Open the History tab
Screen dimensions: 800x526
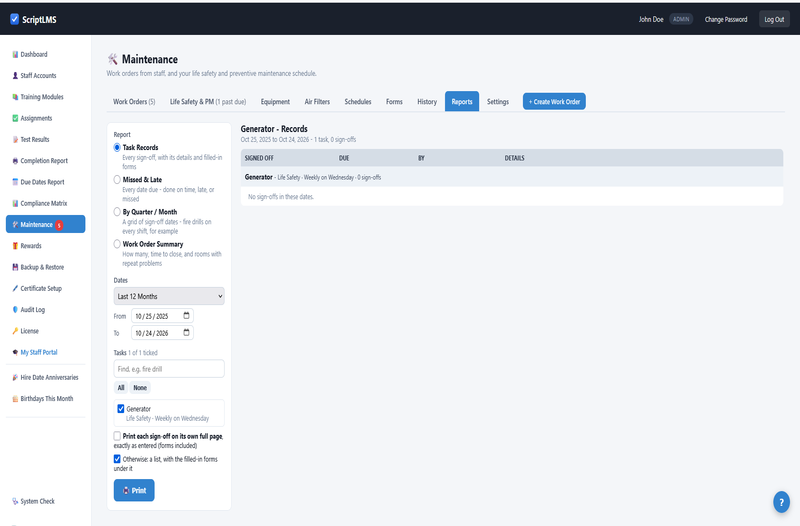tap(427, 102)
